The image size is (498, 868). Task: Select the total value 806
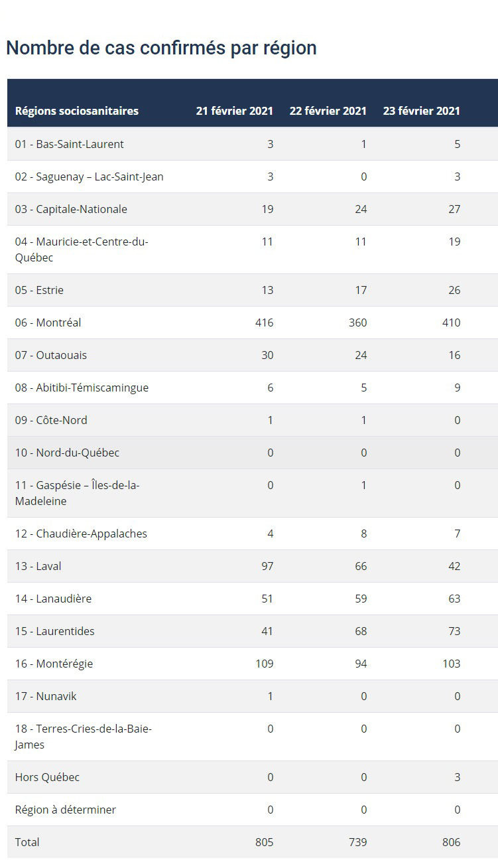pyautogui.click(x=451, y=842)
